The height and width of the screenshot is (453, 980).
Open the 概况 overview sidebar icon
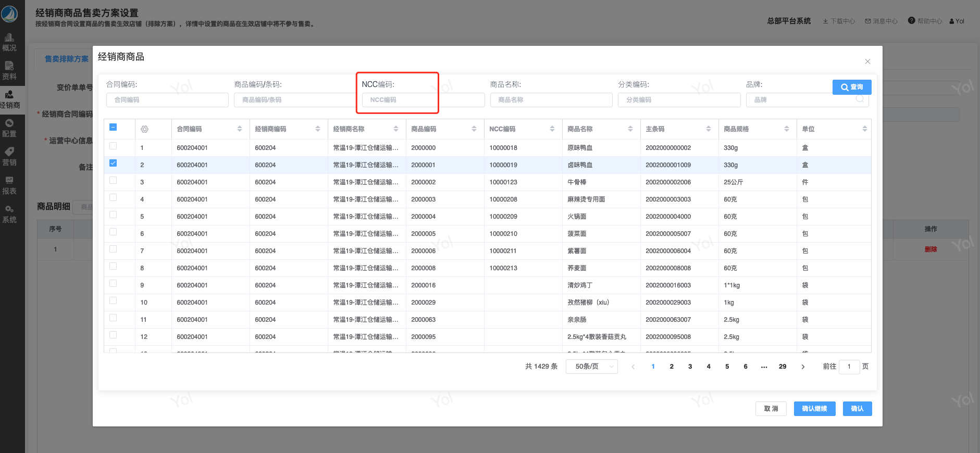coord(9,42)
